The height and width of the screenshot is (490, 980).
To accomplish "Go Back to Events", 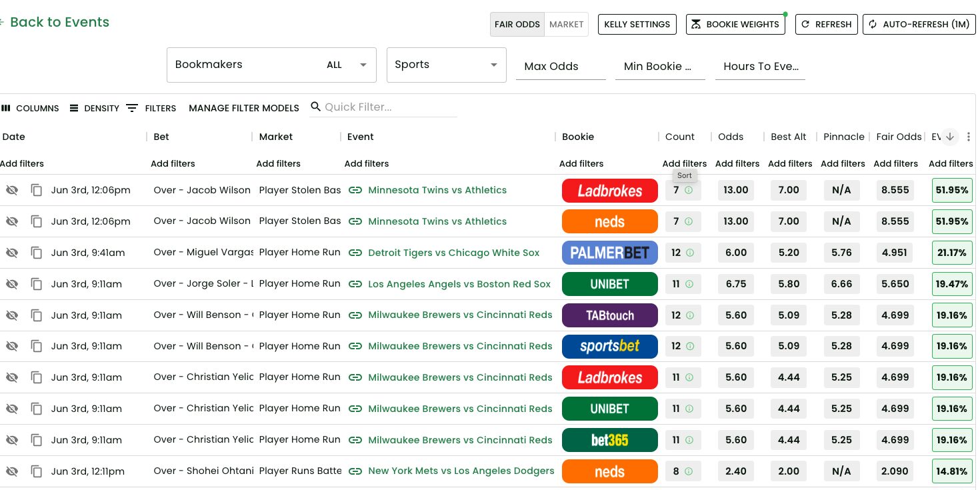I will pyautogui.click(x=55, y=22).
